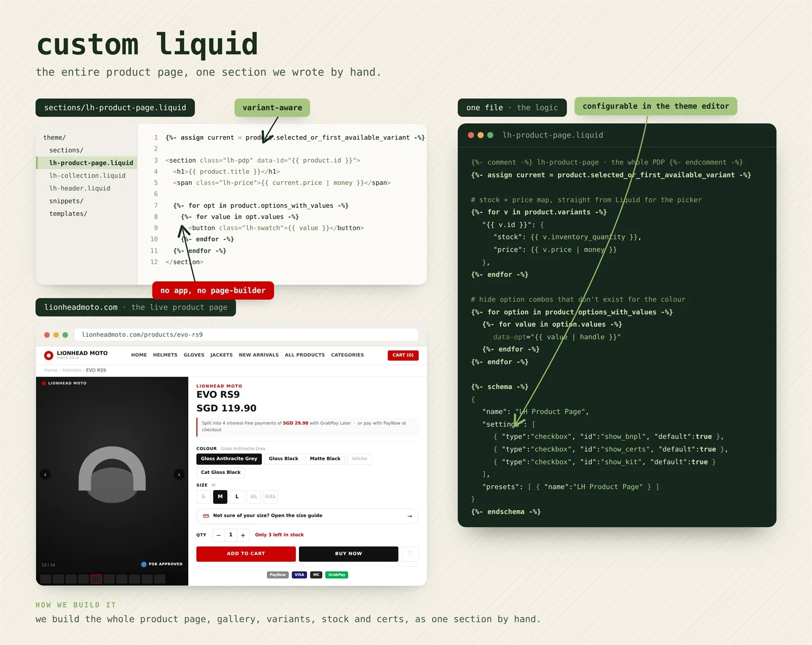Image resolution: width=812 pixels, height=645 pixels.
Task: Select the red-highlighted gallery thumbnail
Action: (96, 579)
